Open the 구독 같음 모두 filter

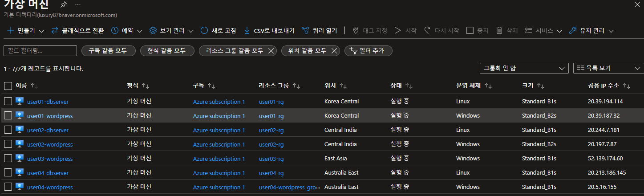click(x=108, y=51)
